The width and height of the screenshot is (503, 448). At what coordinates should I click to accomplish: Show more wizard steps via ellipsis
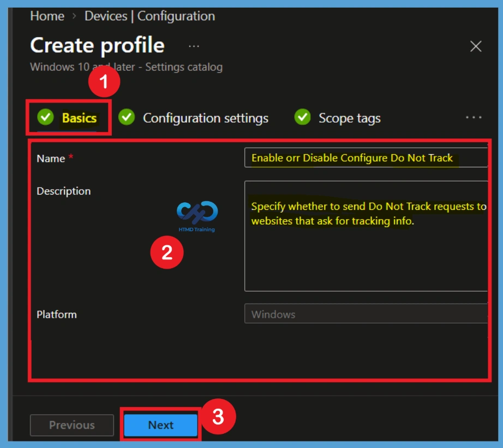point(474,118)
